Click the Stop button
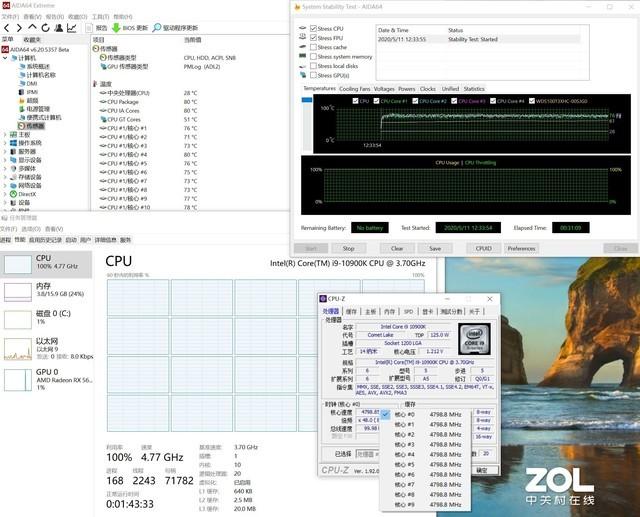 (348, 248)
